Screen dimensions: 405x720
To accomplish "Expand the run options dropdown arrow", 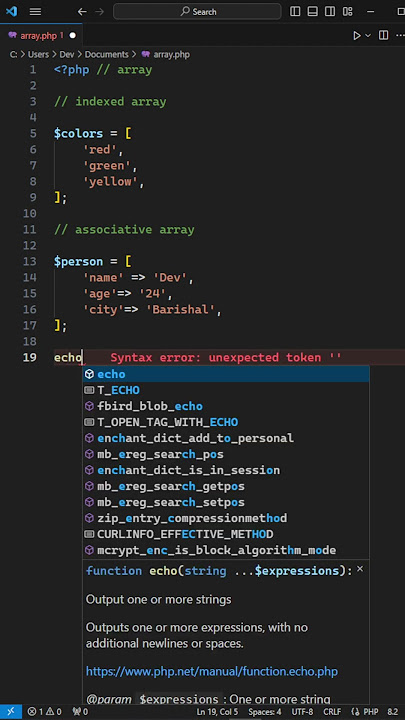I will 368,35.
